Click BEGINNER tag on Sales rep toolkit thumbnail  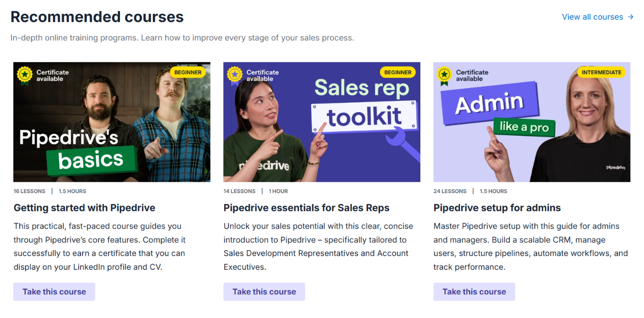point(398,72)
